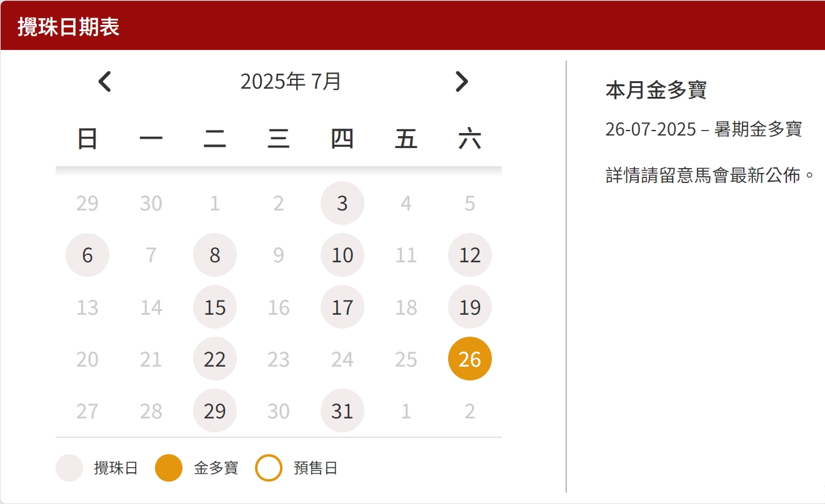
Task: Click the 三 weekday header
Action: pyautogui.click(x=279, y=139)
